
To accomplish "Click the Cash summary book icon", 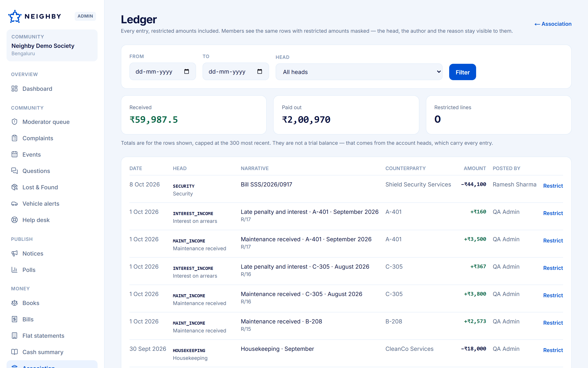I will 14,352.
